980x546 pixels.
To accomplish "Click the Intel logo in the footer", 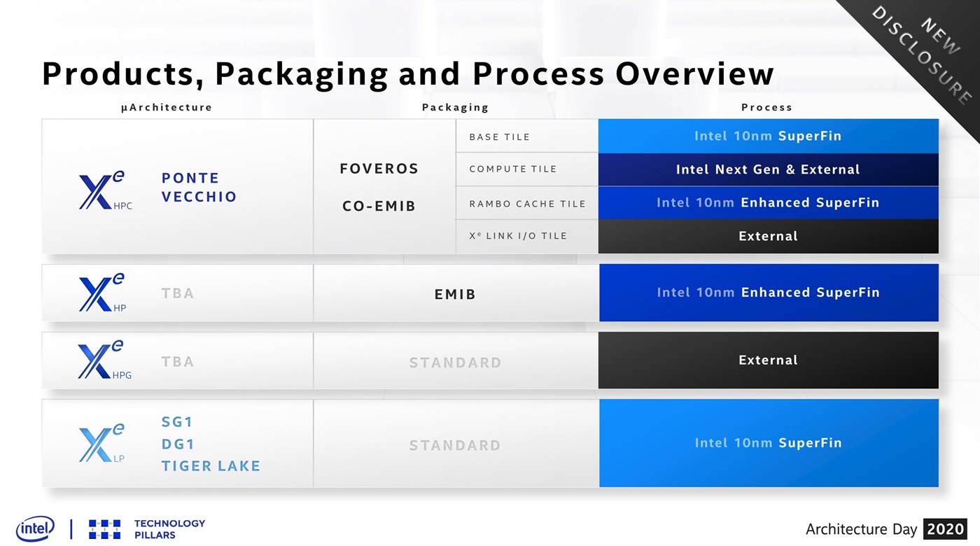I will [x=35, y=528].
